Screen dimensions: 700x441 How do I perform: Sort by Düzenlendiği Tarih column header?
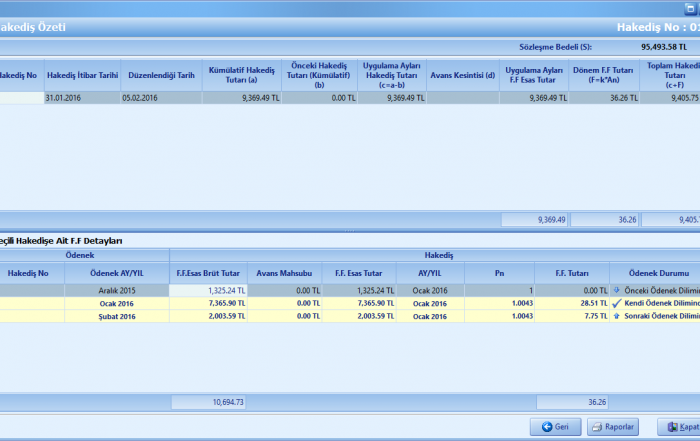point(159,74)
